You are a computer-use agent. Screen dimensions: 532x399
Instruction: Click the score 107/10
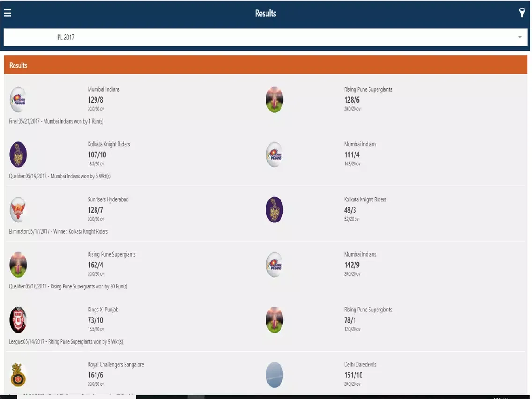pos(97,155)
